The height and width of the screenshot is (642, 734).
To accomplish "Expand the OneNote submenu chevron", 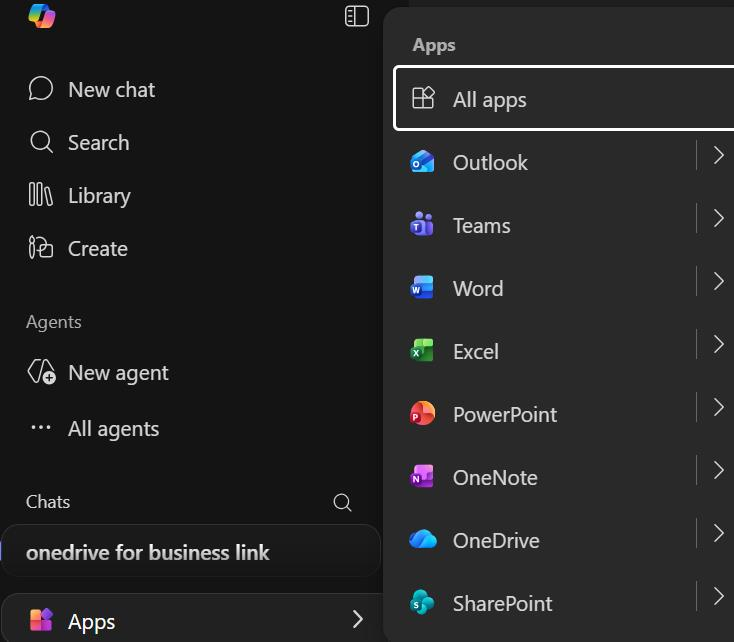I will [x=719, y=470].
